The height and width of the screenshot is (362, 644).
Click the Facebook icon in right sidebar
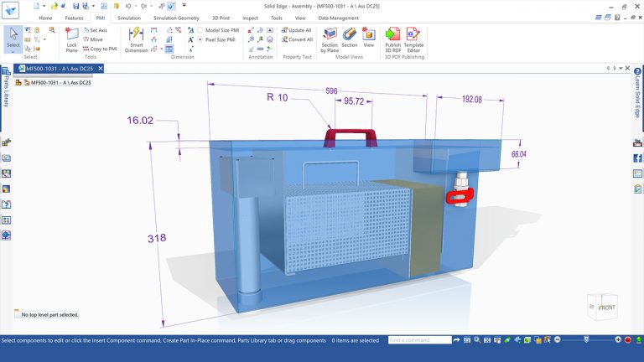[x=637, y=158]
